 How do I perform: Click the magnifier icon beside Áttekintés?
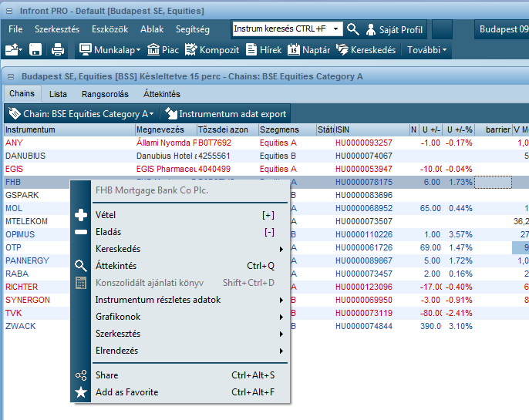81,266
